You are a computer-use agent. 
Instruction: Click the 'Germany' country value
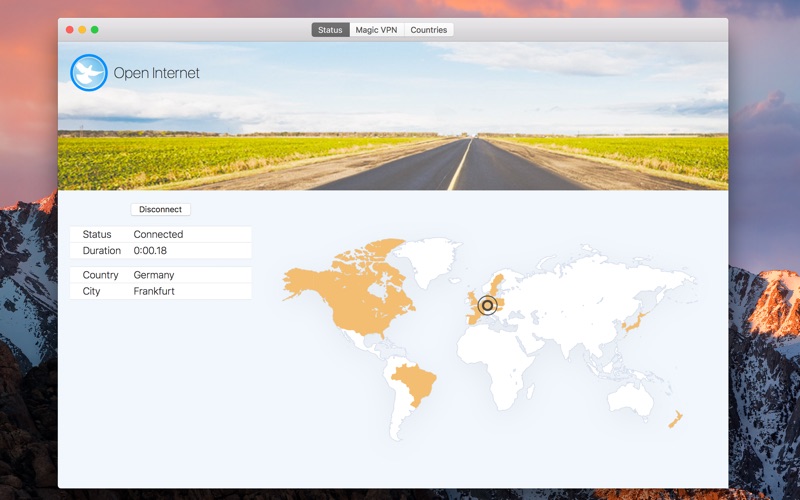coord(154,275)
